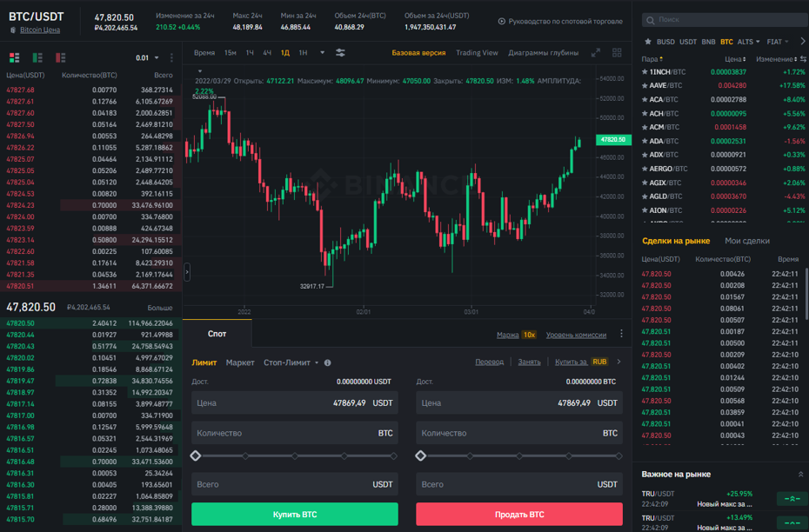Viewport: 809px width, 532px height.
Task: Click the search magnifier icon
Action: (651, 20)
